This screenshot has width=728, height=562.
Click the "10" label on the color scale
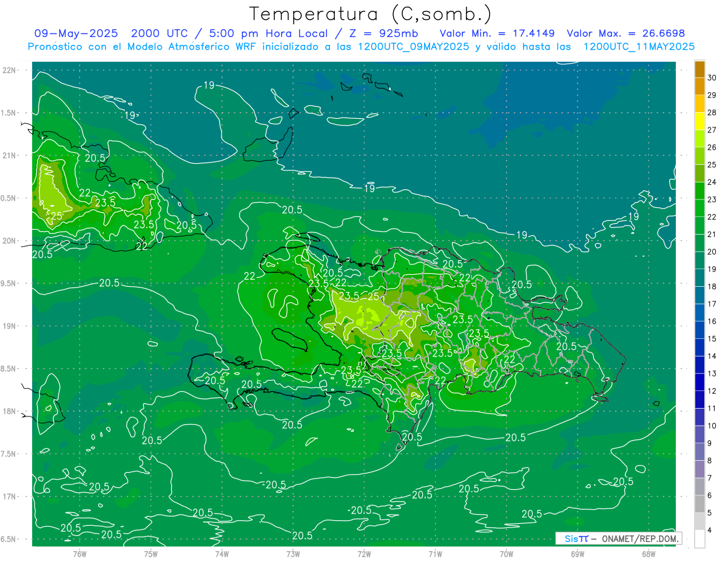click(712, 426)
